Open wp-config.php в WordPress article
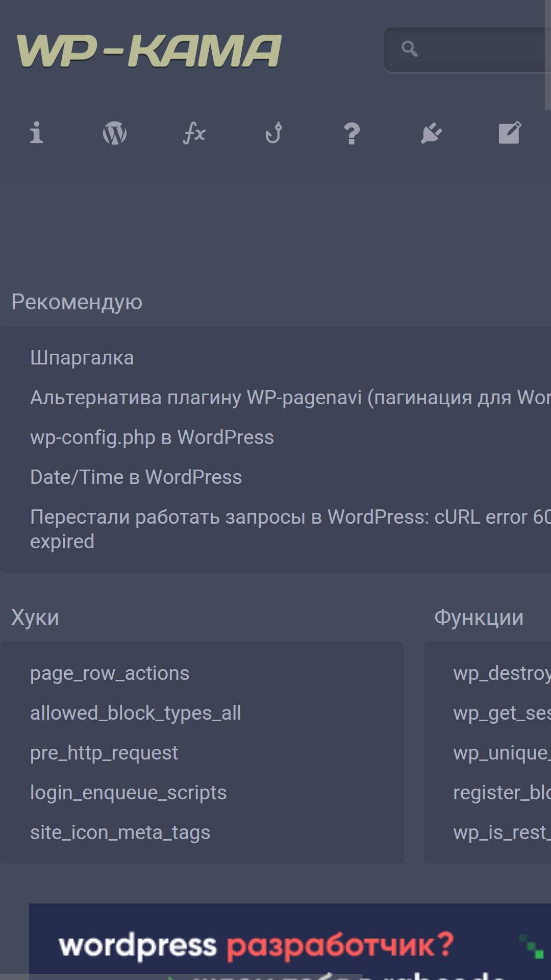The image size is (551, 980). click(152, 437)
